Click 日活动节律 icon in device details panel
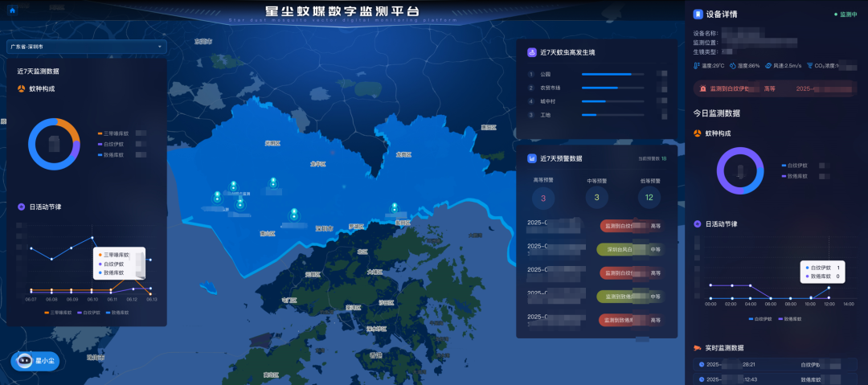 pos(698,223)
